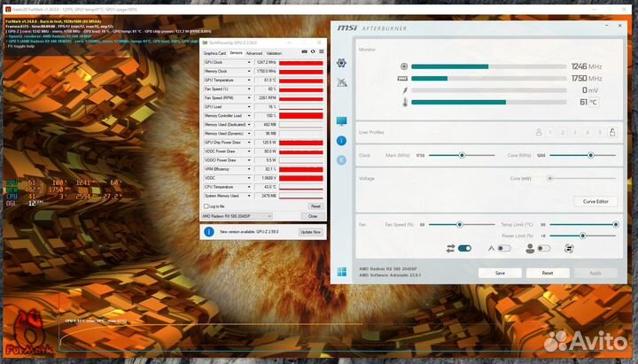Click the GPU-Z screenshot camera icon
This screenshot has height=364, width=638.
pos(304,51)
